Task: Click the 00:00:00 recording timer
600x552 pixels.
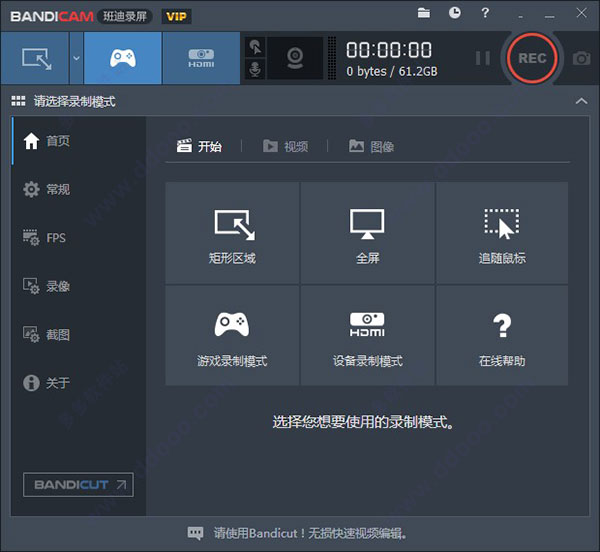Action: (389, 50)
